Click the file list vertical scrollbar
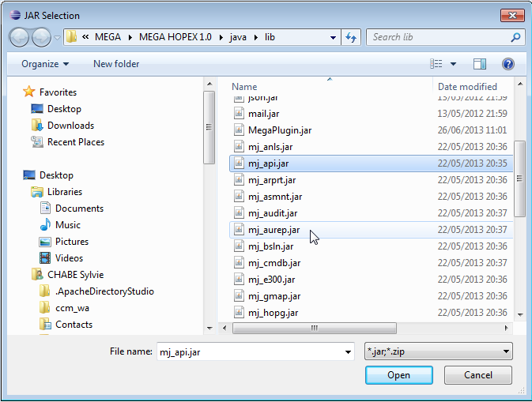This screenshot has width=532, height=402. click(x=519, y=178)
